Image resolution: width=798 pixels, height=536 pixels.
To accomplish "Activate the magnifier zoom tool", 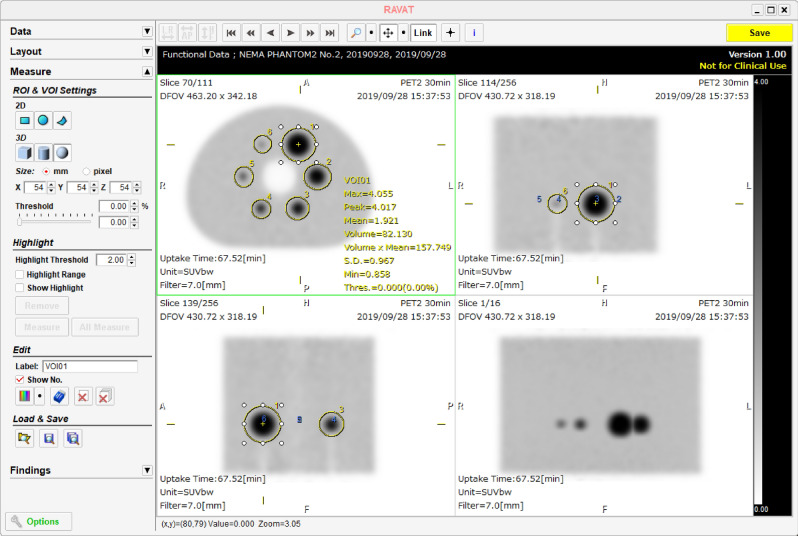I will click(355, 32).
